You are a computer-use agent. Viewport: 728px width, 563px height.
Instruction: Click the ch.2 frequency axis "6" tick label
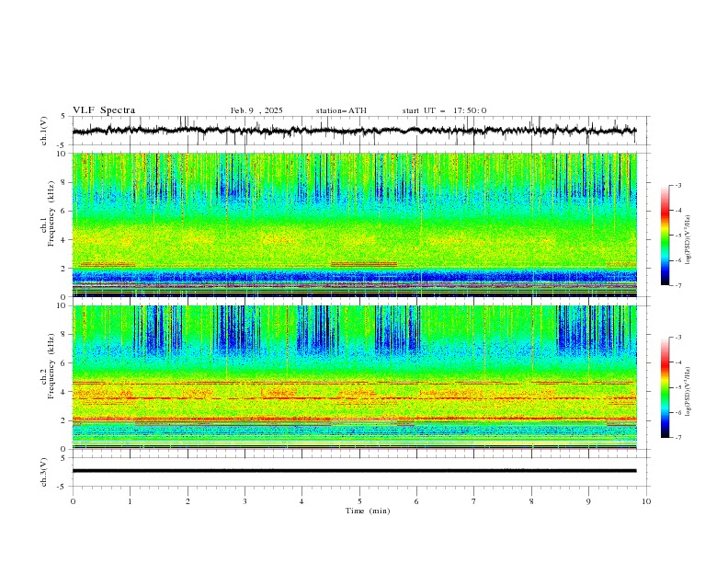pyautogui.click(x=64, y=363)
